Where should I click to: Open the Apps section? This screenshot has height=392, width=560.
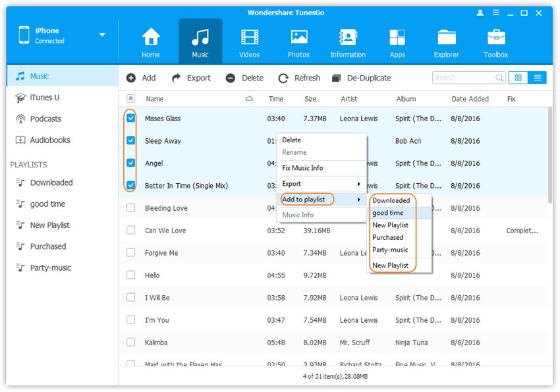click(397, 42)
